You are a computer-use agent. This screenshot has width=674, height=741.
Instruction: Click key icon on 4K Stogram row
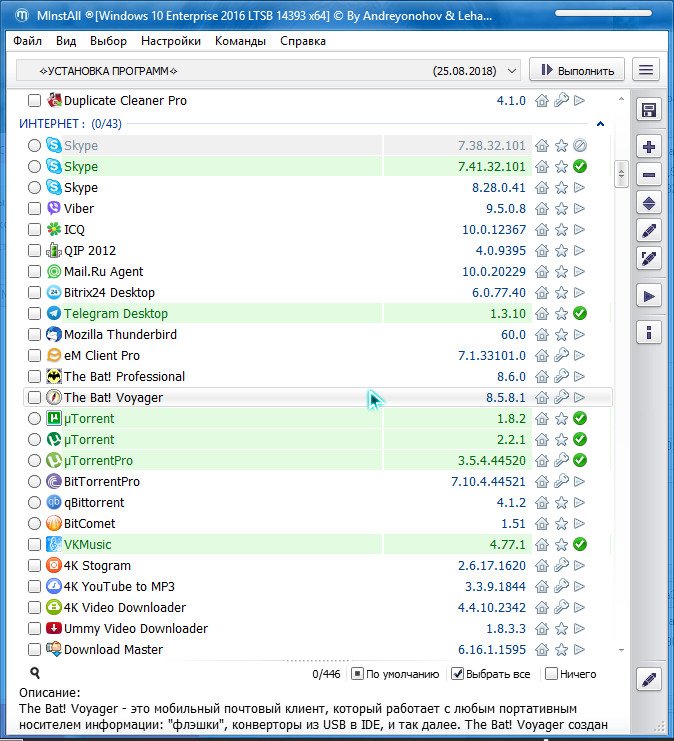(561, 565)
